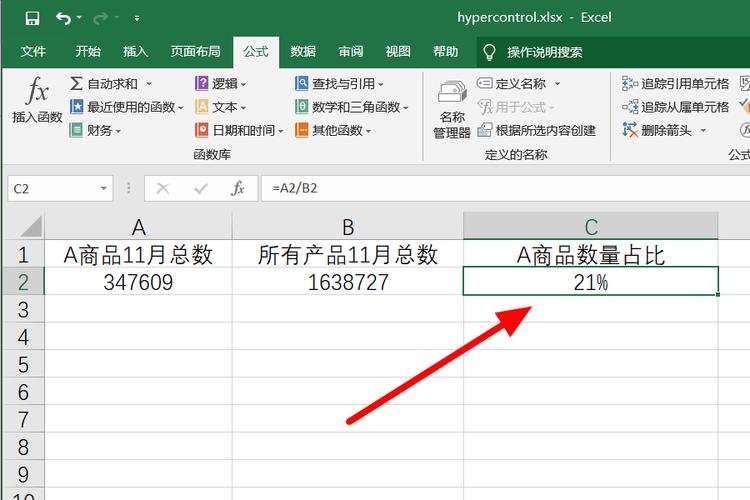750x500 pixels.
Task: Select column C header
Action: pyautogui.click(x=591, y=226)
